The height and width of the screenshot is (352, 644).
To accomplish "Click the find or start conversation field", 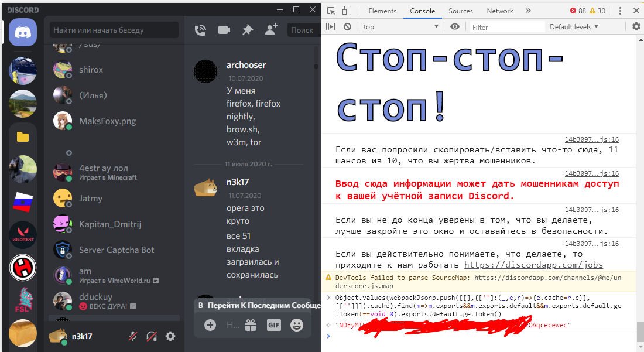I will (114, 30).
